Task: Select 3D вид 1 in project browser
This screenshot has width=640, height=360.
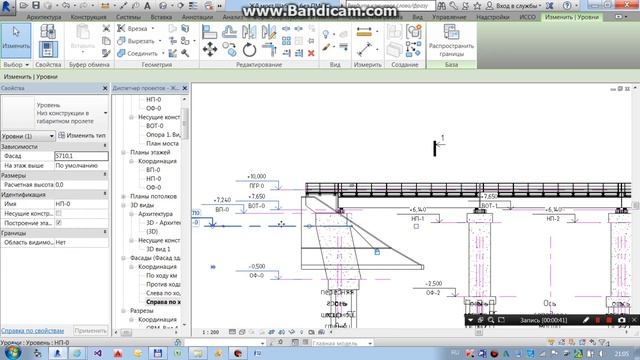Action: pyautogui.click(x=158, y=249)
